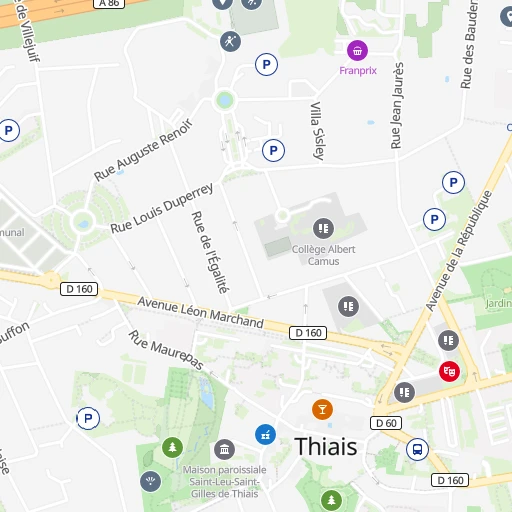Image resolution: width=512 pixels, height=512 pixels.
Task: Select the fountain icon in the park
Action: click(x=150, y=482)
